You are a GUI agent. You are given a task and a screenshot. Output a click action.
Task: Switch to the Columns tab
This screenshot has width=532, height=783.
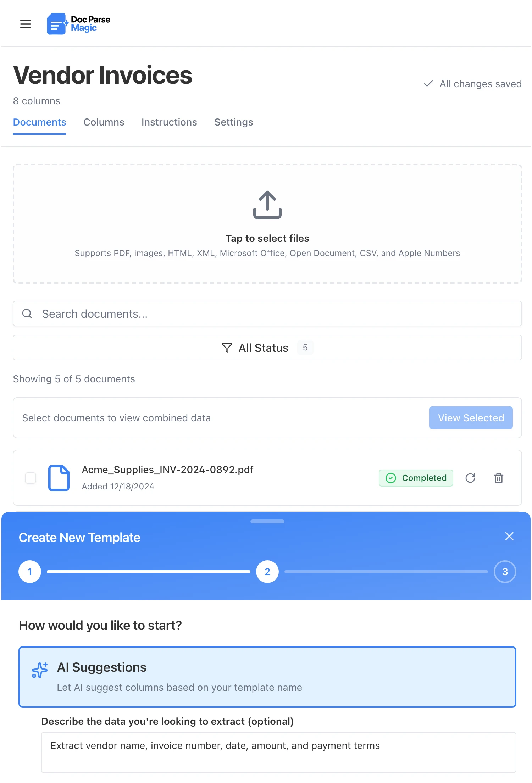tap(104, 122)
